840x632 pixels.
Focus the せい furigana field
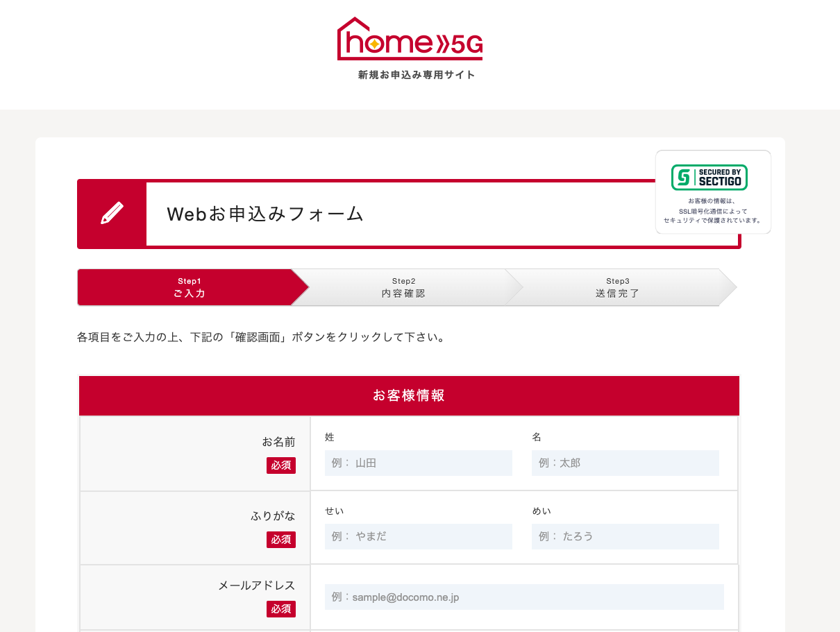click(x=419, y=536)
